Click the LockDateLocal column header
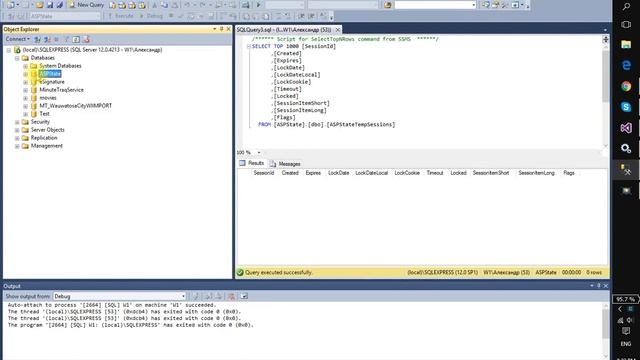Image resolution: width=640 pixels, height=360 pixels. tap(371, 173)
